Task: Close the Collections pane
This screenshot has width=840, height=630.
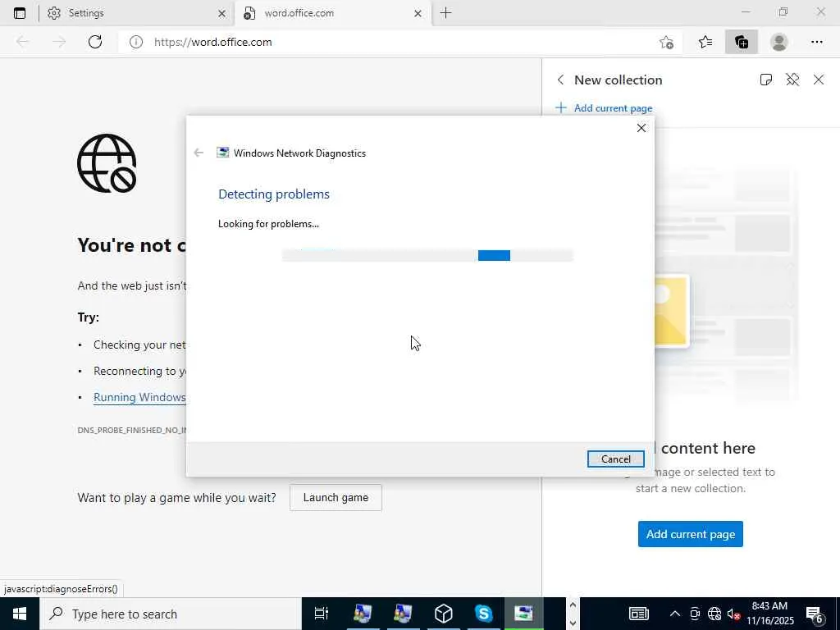Action: click(x=819, y=80)
